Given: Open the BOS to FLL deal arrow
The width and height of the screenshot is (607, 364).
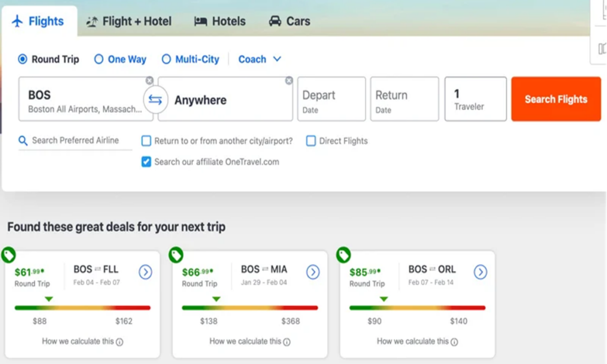Looking at the screenshot, I should click(x=145, y=272).
